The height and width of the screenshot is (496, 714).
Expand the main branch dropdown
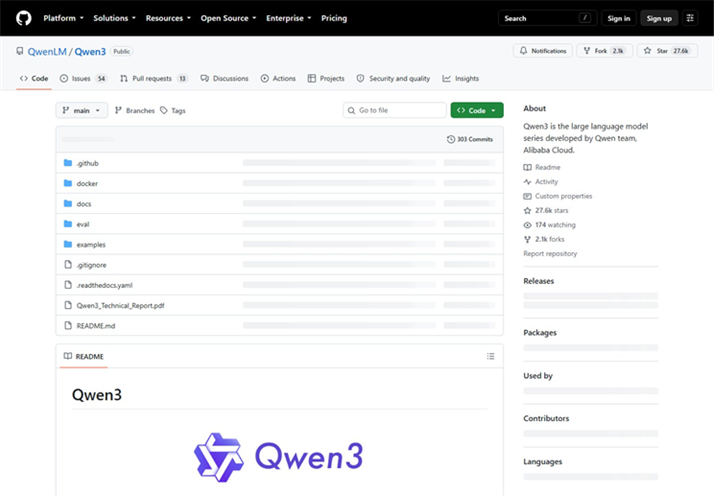(82, 110)
